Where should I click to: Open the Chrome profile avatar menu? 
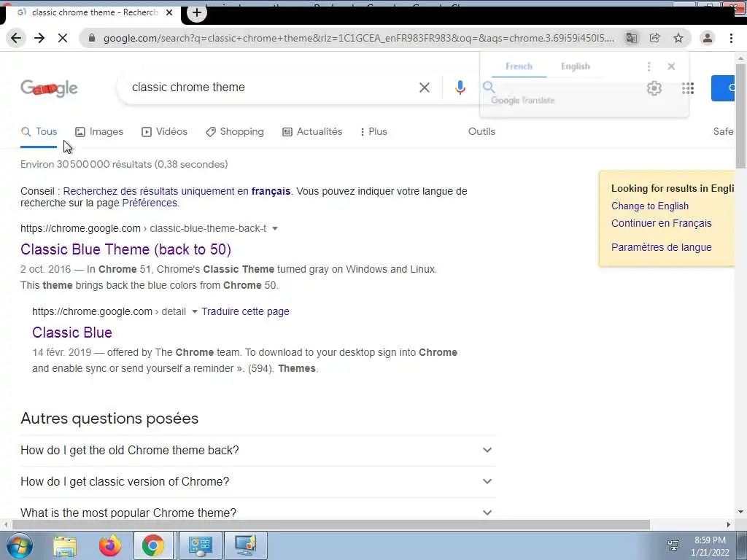(708, 38)
